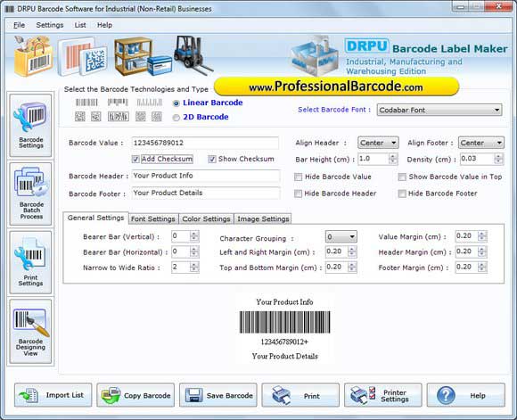The image size is (517, 420).
Task: Adjust Footer Margin spinner
Action: tap(482, 268)
